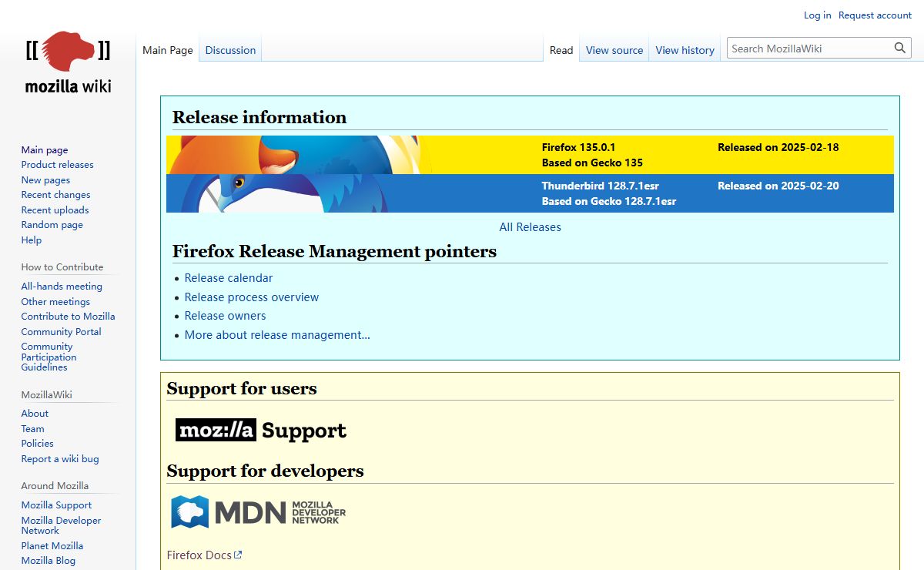
Task: Open Release process overview link
Action: [252, 297]
